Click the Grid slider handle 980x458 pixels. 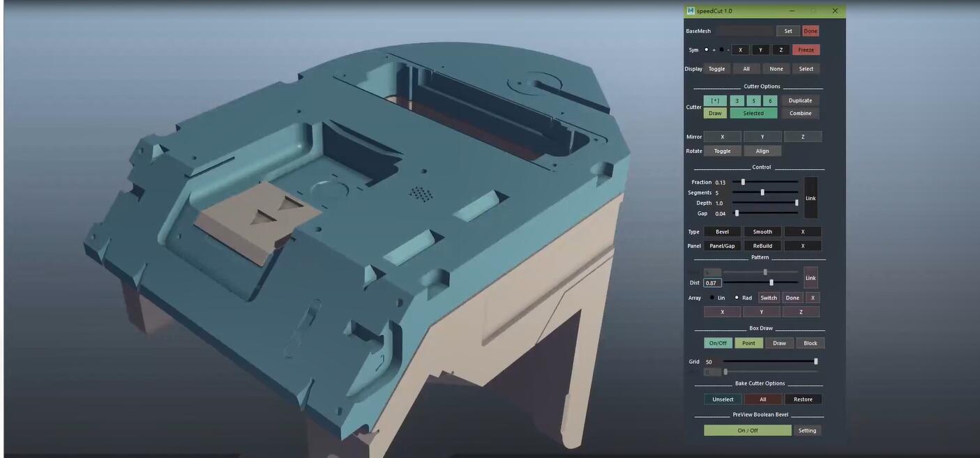[x=815, y=361]
